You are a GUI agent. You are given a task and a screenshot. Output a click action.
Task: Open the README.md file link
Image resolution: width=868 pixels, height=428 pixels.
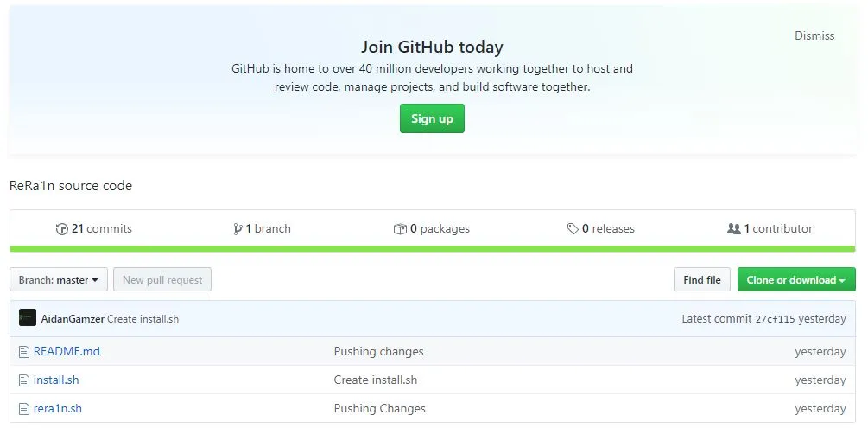click(x=67, y=352)
